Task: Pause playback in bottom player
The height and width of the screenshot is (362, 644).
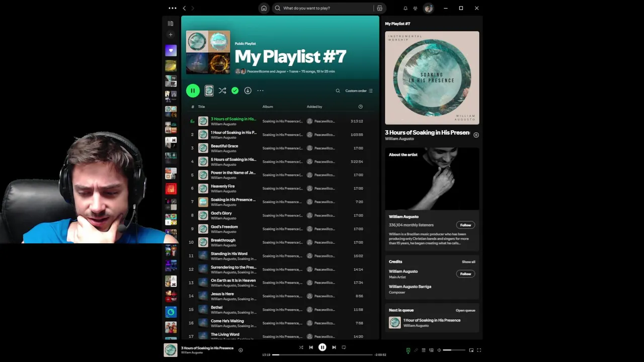Action: (323, 347)
